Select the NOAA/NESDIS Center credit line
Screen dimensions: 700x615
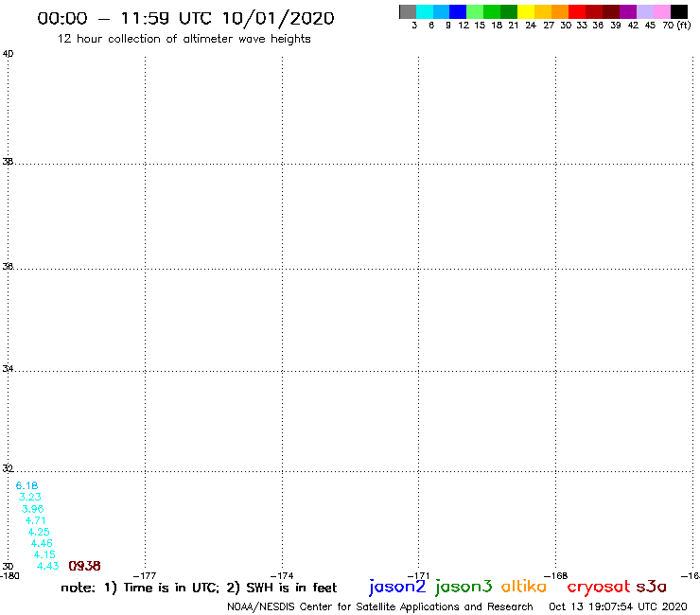coord(380,607)
